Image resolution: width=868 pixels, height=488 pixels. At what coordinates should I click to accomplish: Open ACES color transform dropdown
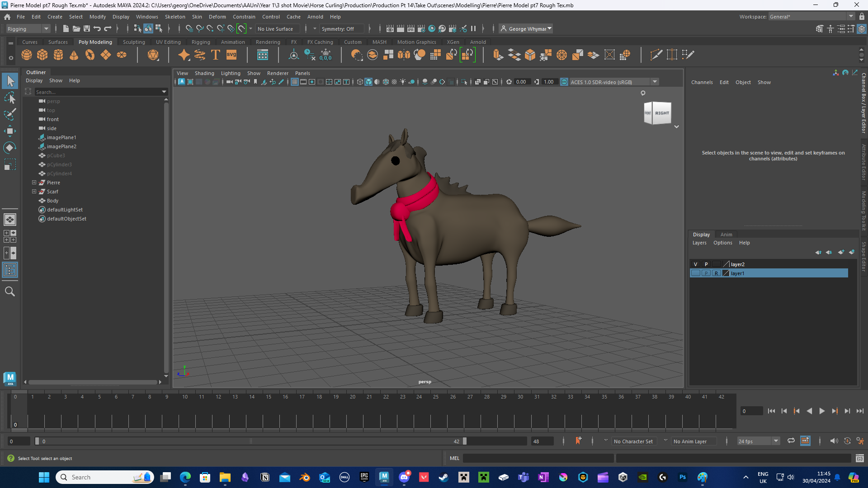(614, 82)
